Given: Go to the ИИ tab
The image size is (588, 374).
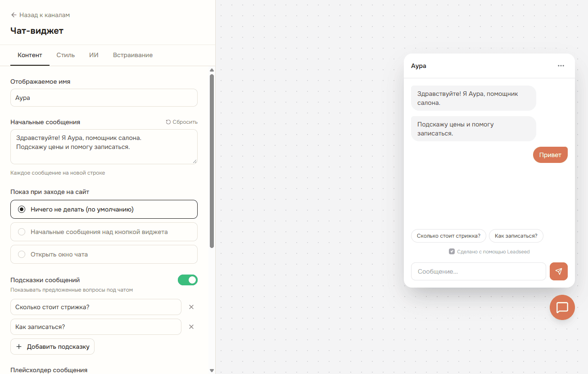Looking at the screenshot, I should click(94, 55).
